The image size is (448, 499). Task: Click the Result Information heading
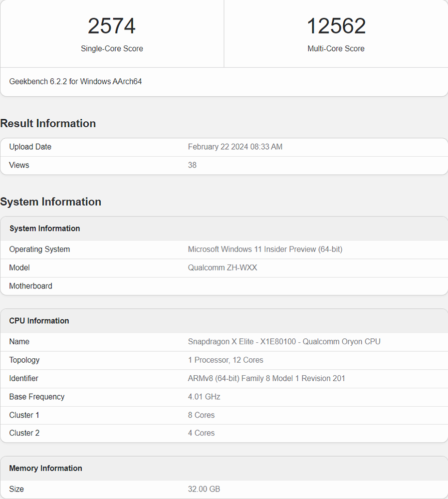[48, 123]
